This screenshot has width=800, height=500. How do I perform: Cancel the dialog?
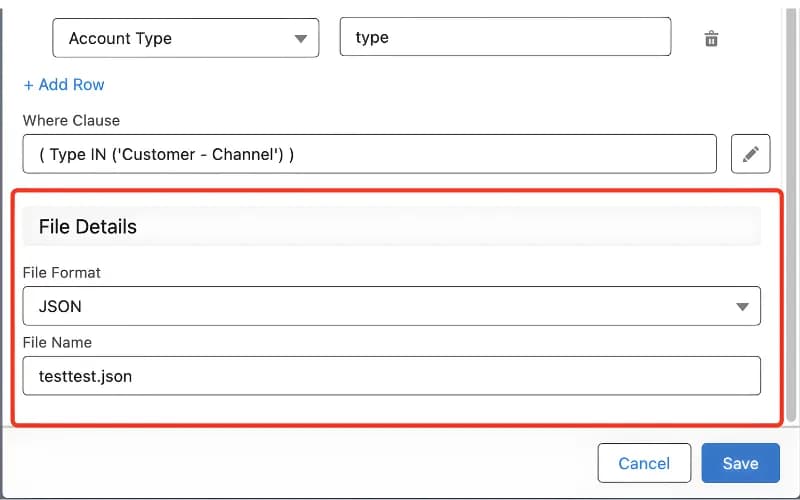point(644,463)
